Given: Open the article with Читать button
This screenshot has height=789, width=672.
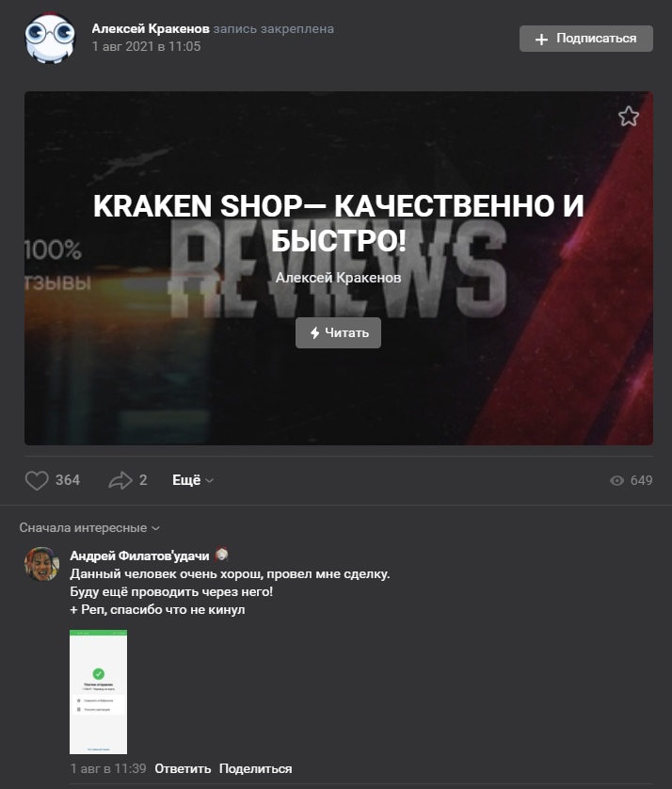Looking at the screenshot, I should [338, 332].
